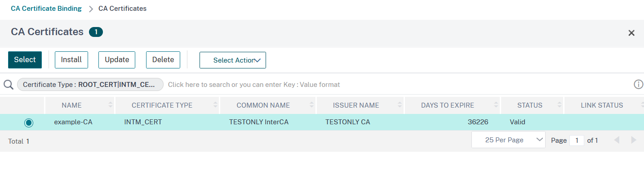Open the search help info icon

tap(638, 84)
